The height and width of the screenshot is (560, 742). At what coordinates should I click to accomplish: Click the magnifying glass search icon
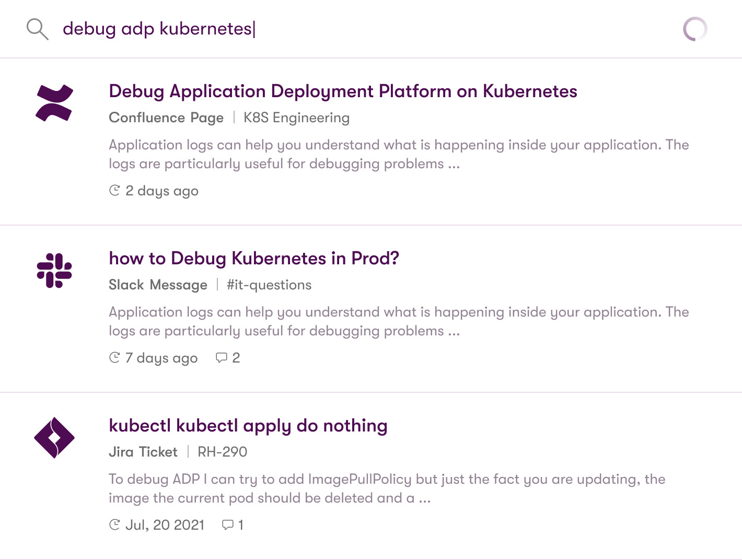38,29
